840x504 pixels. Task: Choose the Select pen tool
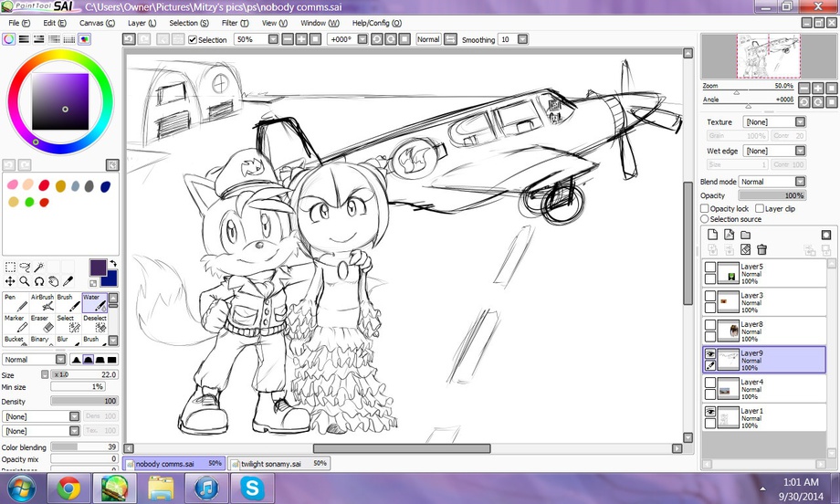point(68,324)
